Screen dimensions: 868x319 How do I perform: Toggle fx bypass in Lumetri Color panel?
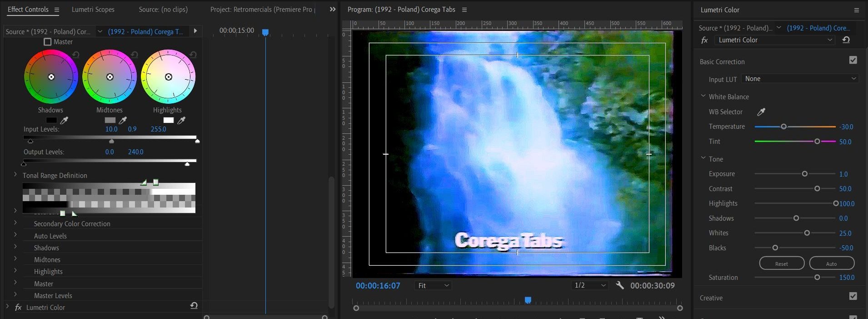tap(704, 40)
